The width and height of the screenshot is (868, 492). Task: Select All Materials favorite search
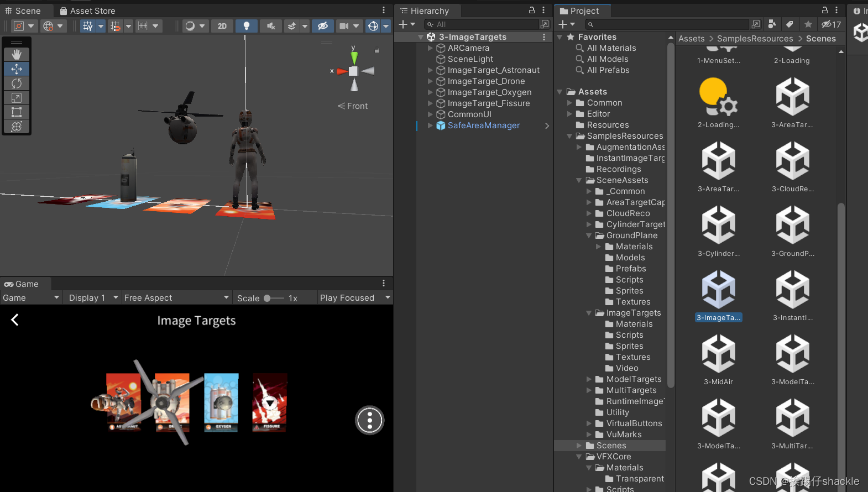[611, 48]
